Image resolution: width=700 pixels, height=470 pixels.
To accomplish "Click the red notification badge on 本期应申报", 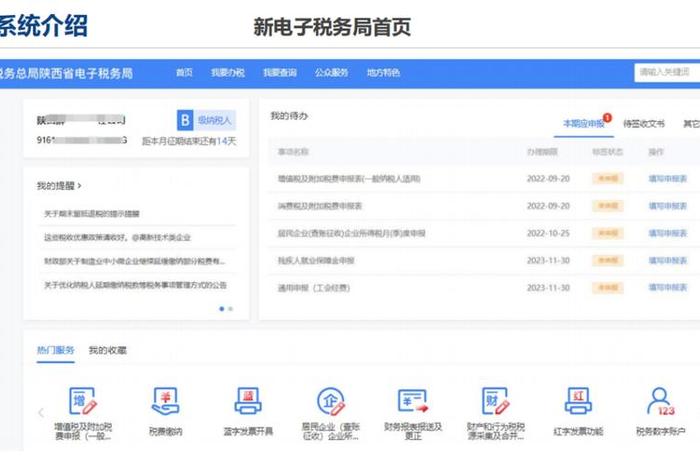I will click(x=607, y=118).
